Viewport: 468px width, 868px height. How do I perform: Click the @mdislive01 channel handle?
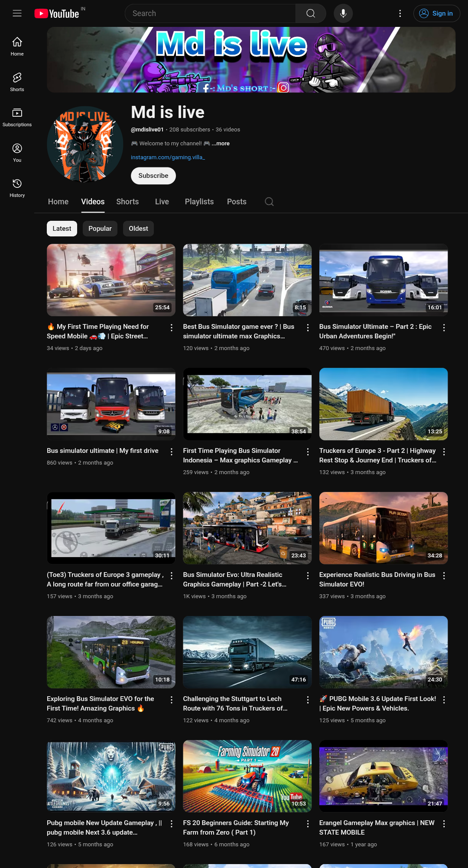click(x=147, y=130)
